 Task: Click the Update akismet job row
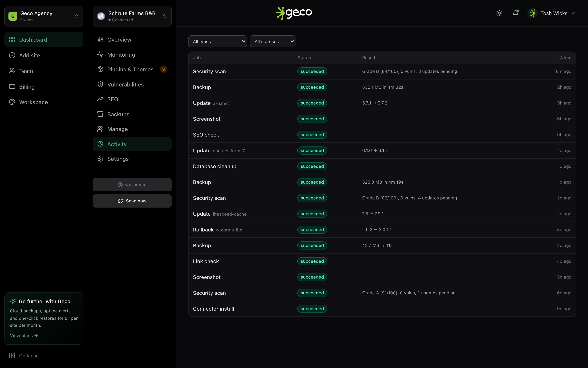point(382,103)
